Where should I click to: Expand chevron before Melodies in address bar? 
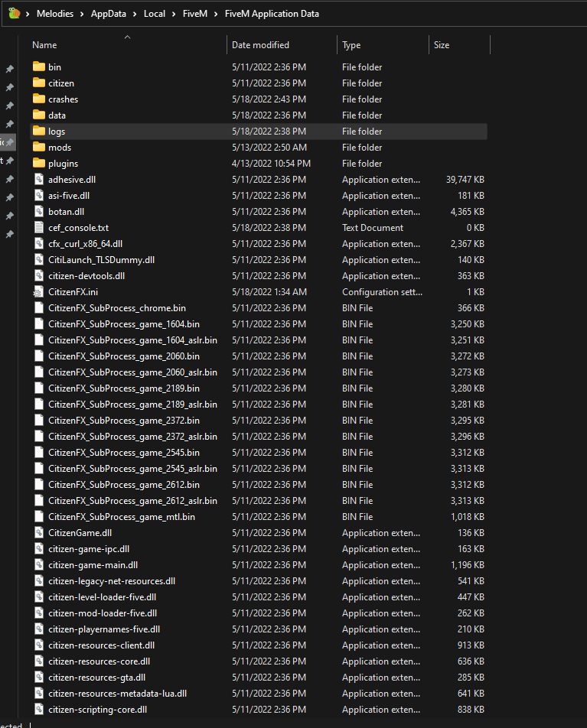coord(28,14)
